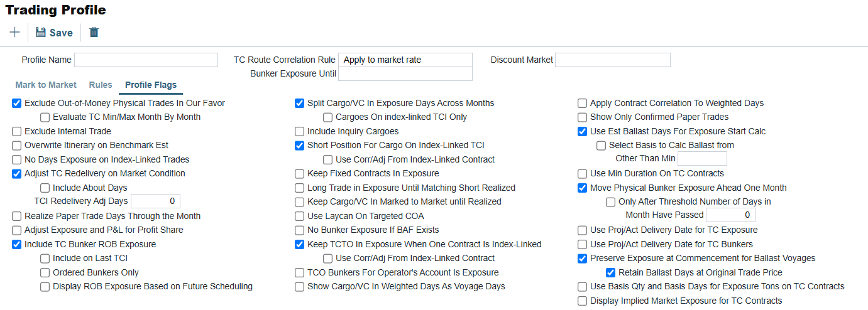Switch to the Mark to Market tab

coord(46,85)
